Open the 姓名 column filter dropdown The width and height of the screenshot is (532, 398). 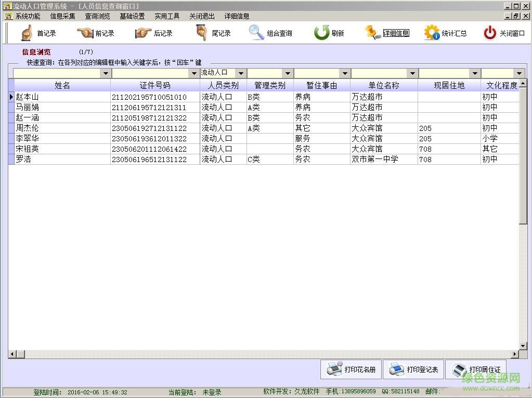coord(106,73)
